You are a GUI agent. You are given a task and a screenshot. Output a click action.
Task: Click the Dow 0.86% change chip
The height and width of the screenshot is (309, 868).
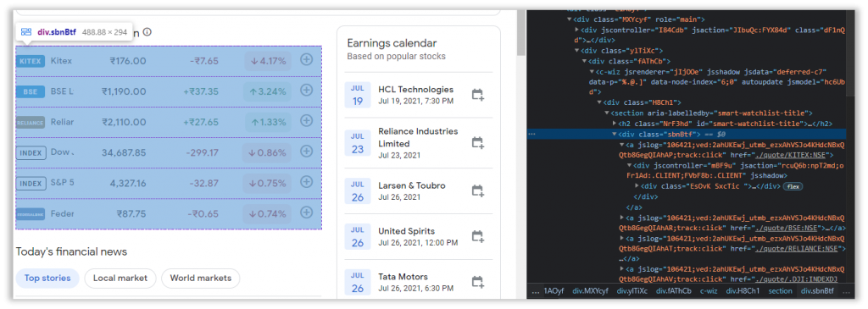pos(268,152)
